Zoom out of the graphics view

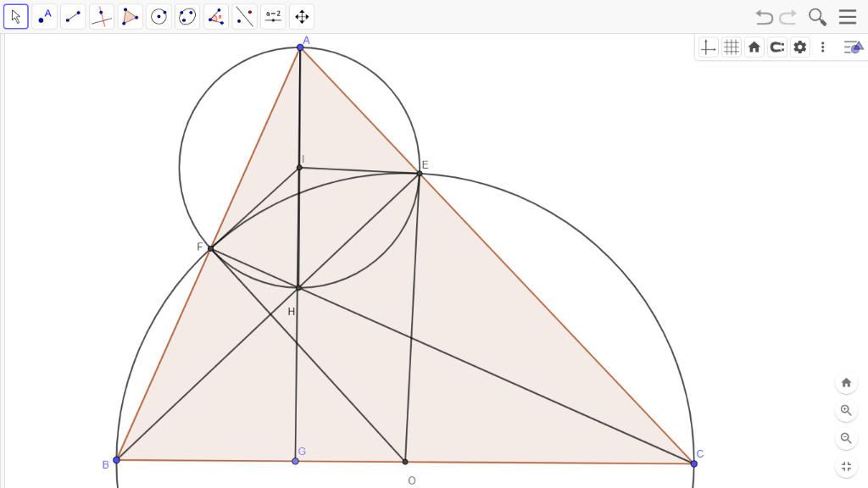coord(846,438)
